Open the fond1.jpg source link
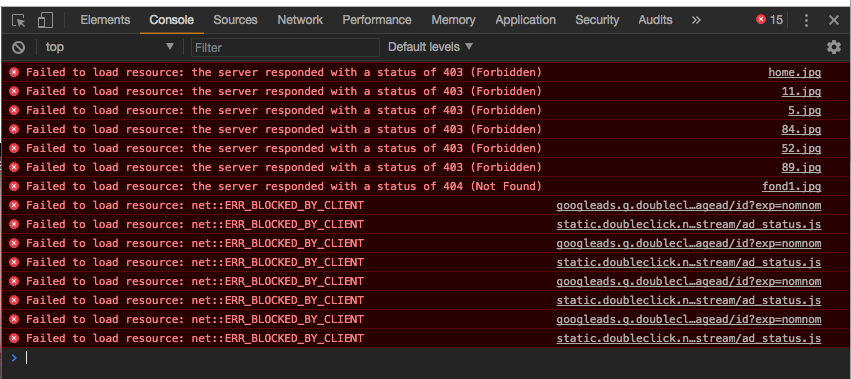The width and height of the screenshot is (851, 379). click(791, 186)
